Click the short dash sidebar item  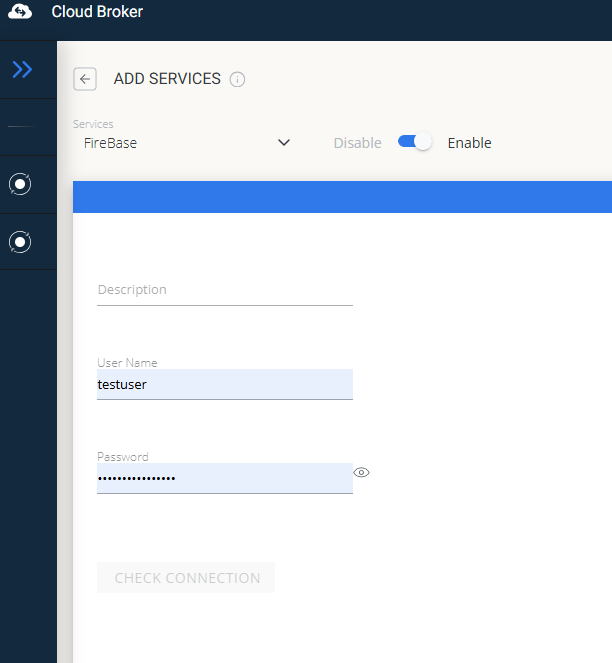coord(20,127)
